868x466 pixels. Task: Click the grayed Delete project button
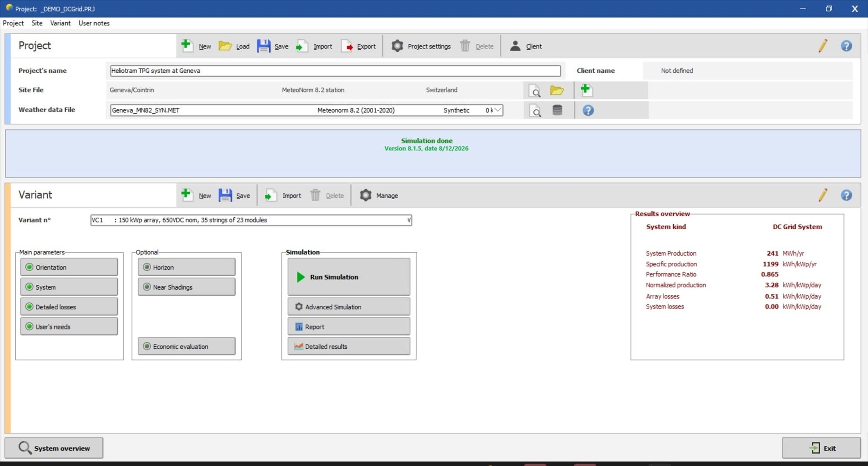(477, 46)
